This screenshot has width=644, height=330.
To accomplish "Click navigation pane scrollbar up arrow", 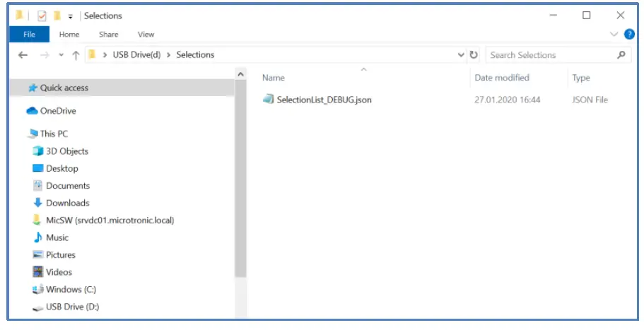I will point(240,74).
